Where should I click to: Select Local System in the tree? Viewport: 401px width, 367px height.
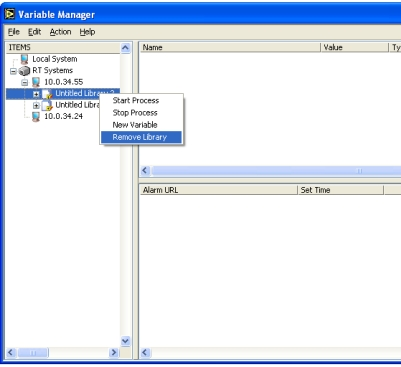[x=55, y=59]
